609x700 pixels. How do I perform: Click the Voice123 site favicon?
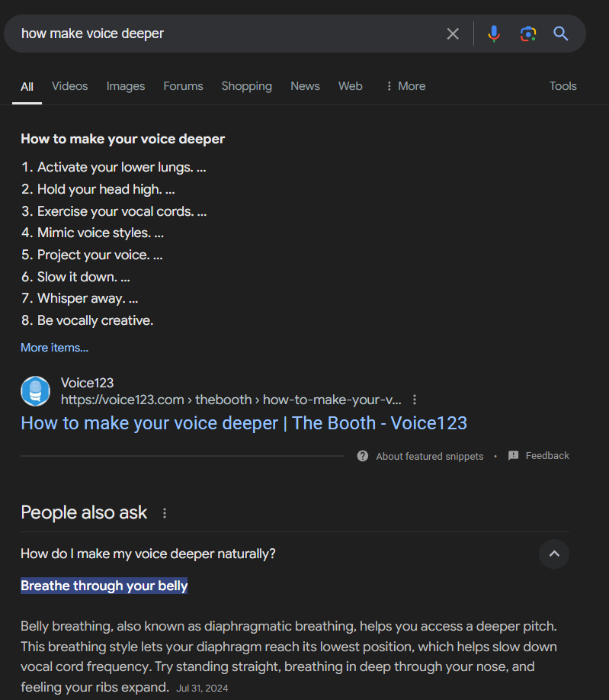35,391
